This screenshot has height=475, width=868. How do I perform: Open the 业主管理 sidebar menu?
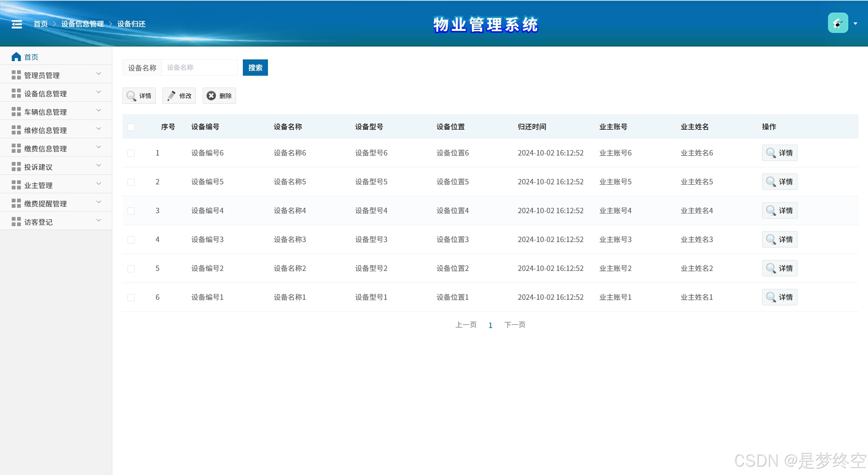click(38, 185)
